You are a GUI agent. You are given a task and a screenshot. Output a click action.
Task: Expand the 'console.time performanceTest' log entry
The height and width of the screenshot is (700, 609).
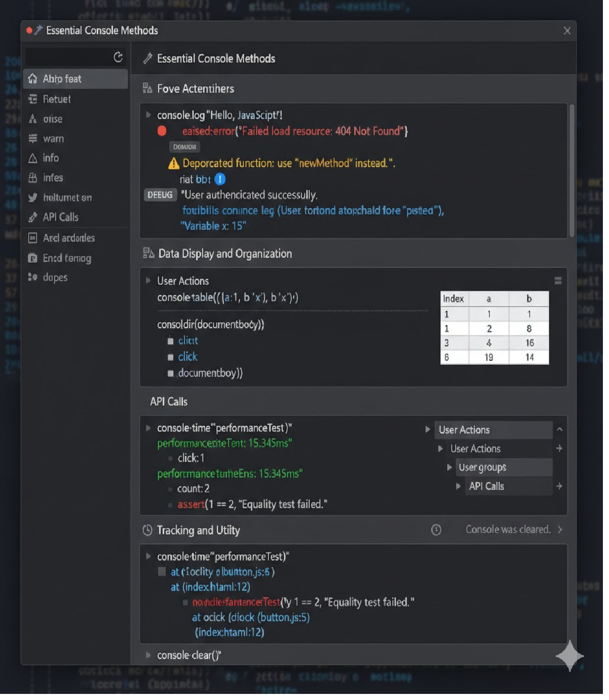point(148,428)
